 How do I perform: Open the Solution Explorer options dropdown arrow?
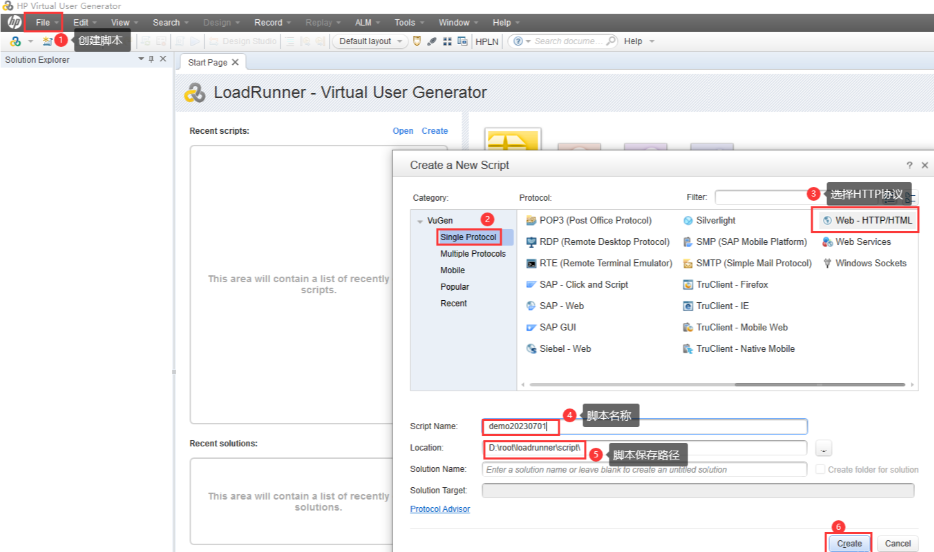tap(141, 59)
